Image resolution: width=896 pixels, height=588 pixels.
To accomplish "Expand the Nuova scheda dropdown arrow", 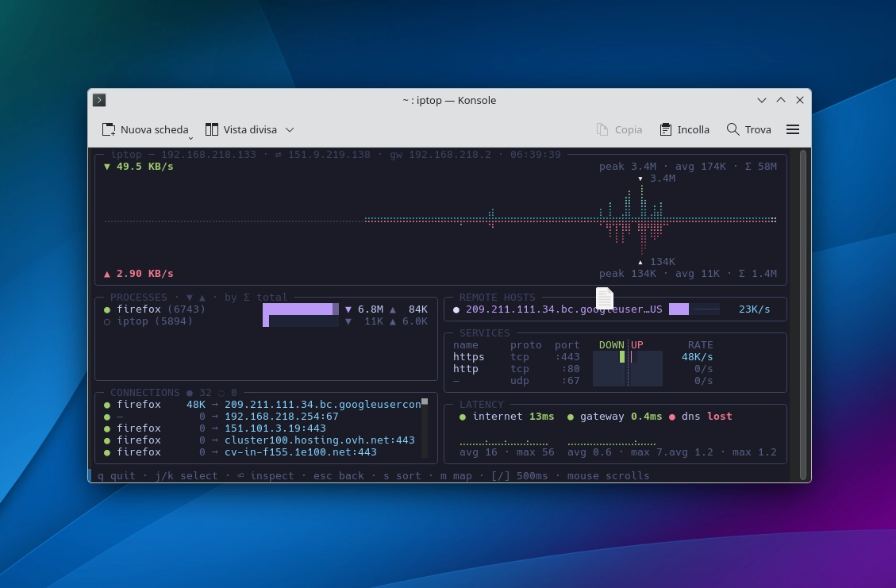I will point(190,138).
